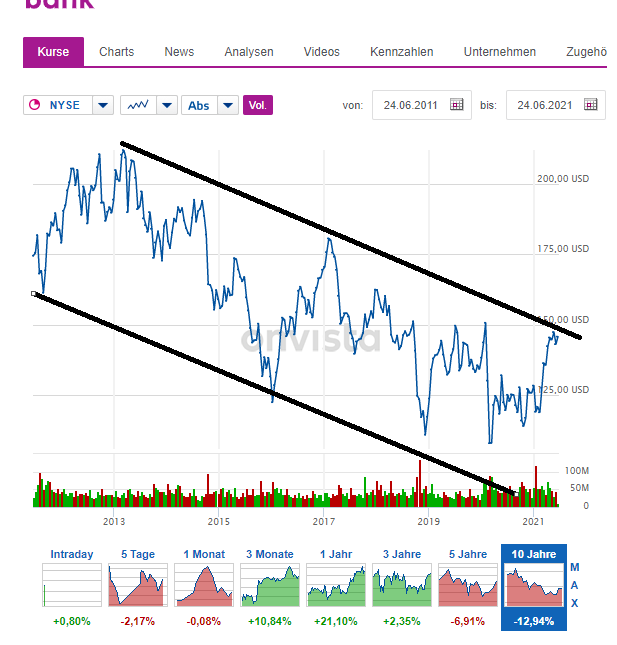
Task: Select the Unternehmen tab
Action: [x=499, y=52]
